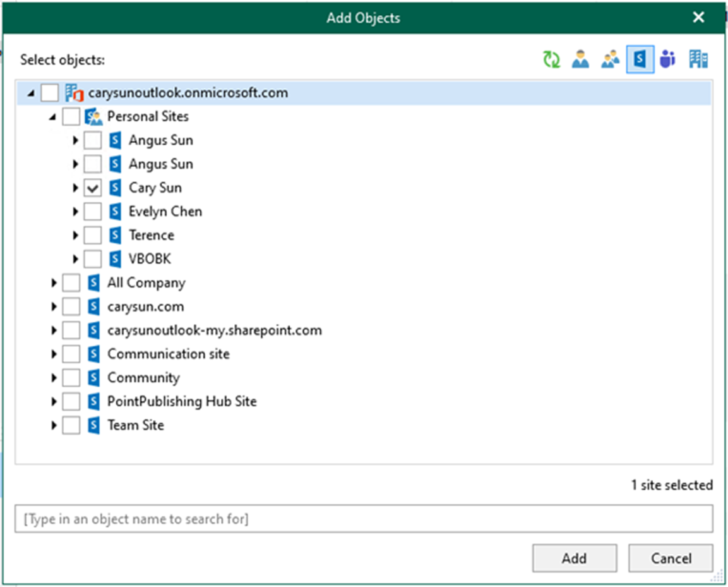Collapse the Personal Sites node
This screenshot has height=587, width=728.
(x=52, y=117)
